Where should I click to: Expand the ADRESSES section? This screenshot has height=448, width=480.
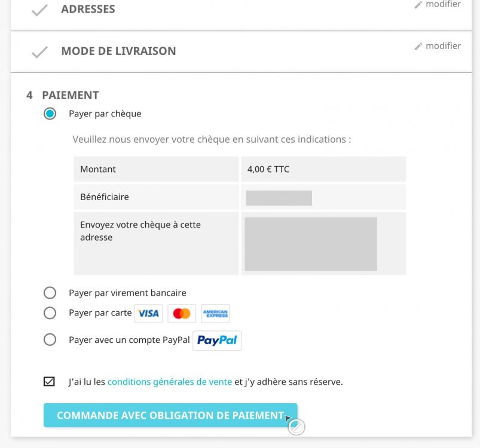(x=88, y=8)
